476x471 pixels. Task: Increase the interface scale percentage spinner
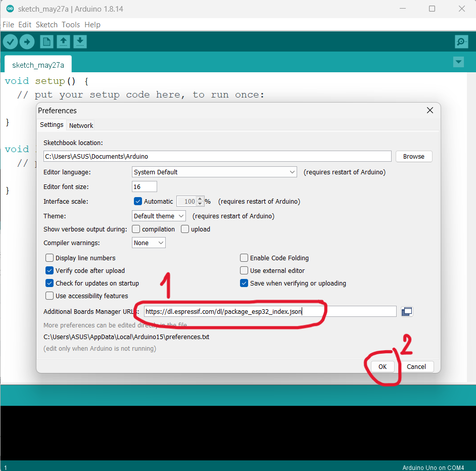pyautogui.click(x=200, y=199)
